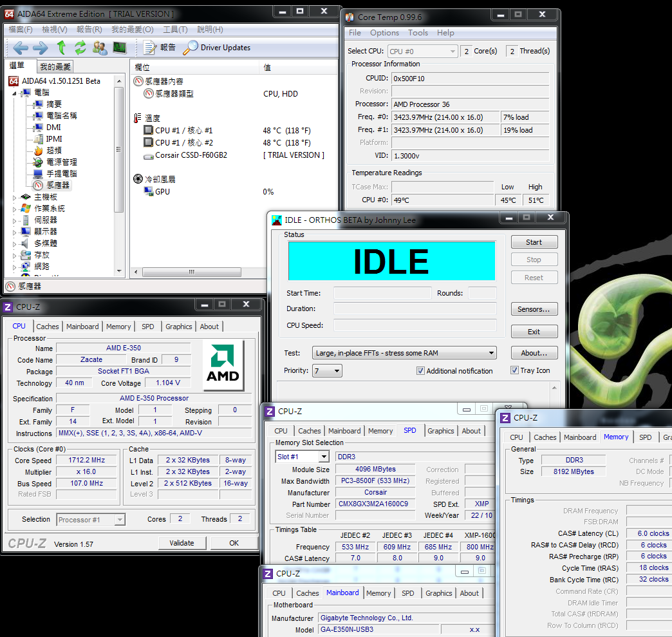Viewport: 672px width, 637px height.
Task: Click the AIDA64 monitor graph toolbar icon
Action: [120, 48]
